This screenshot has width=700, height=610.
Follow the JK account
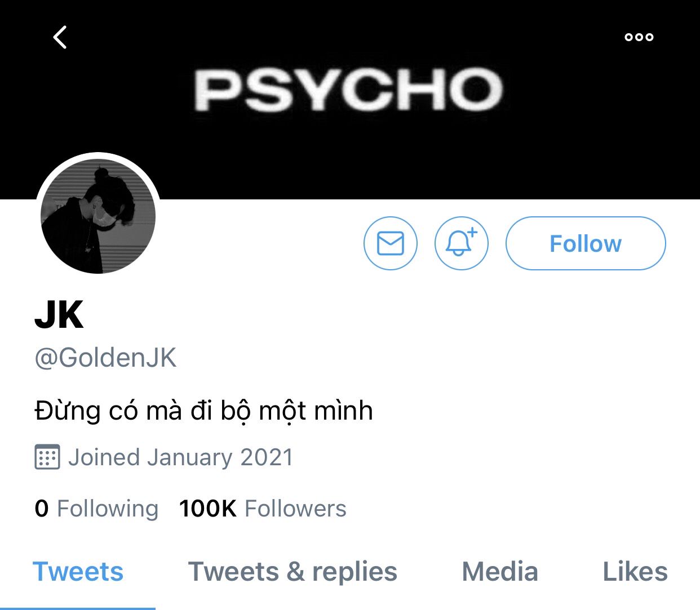[x=586, y=243]
